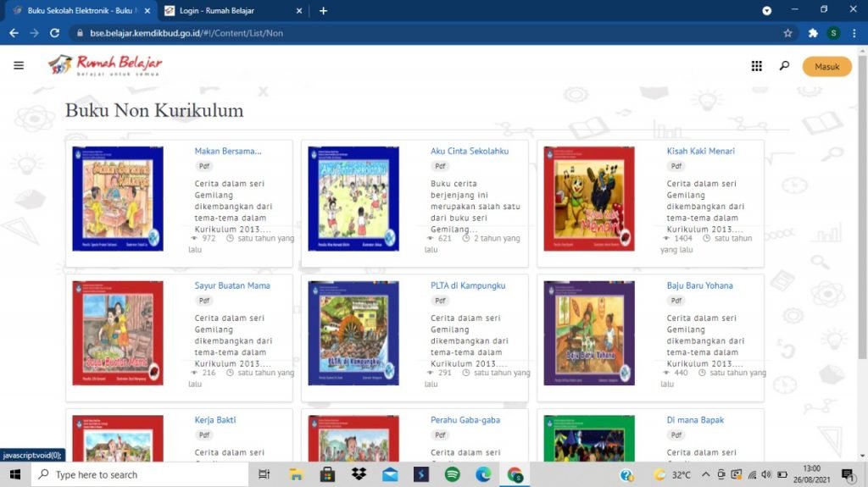This screenshot has height=487, width=868.
Task: Open Mail app from taskbar
Action: [x=390, y=475]
